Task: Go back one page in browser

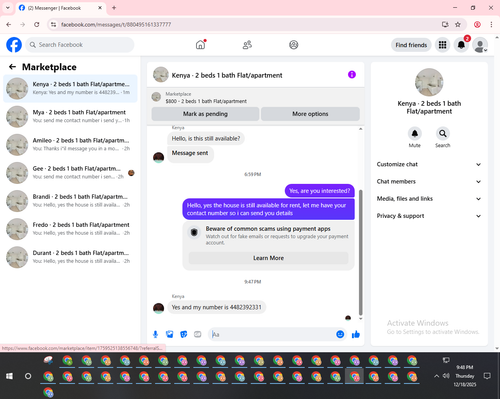Action: pos(9,24)
